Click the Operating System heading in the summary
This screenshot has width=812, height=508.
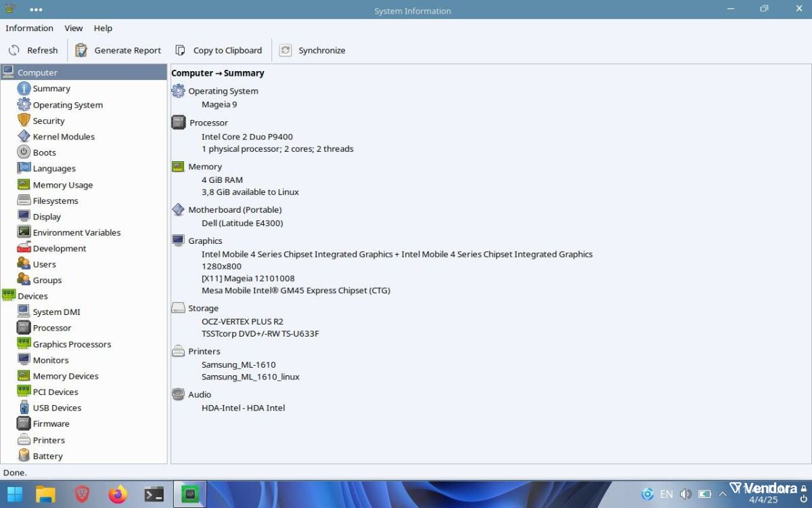223,91
